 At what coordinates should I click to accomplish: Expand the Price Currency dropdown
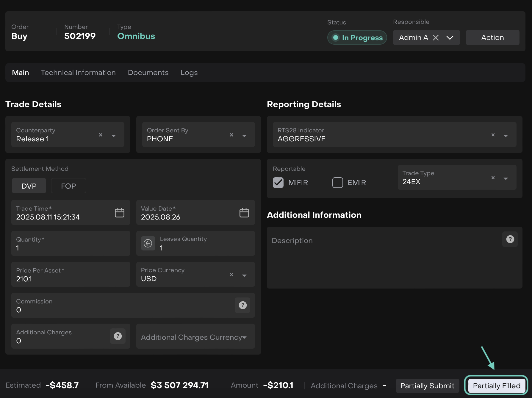[x=244, y=275]
